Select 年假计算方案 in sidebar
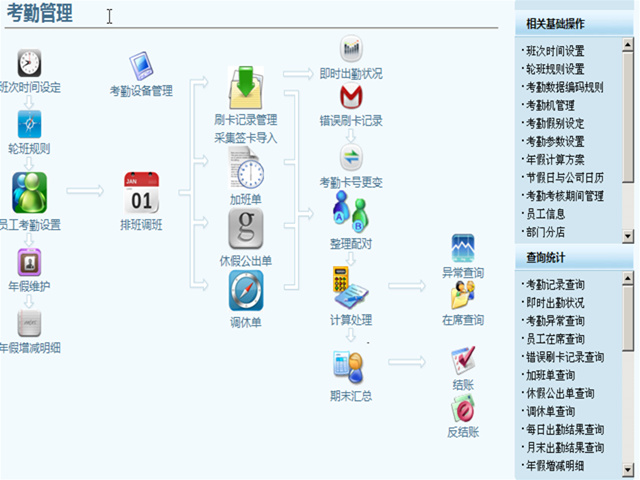 555,159
